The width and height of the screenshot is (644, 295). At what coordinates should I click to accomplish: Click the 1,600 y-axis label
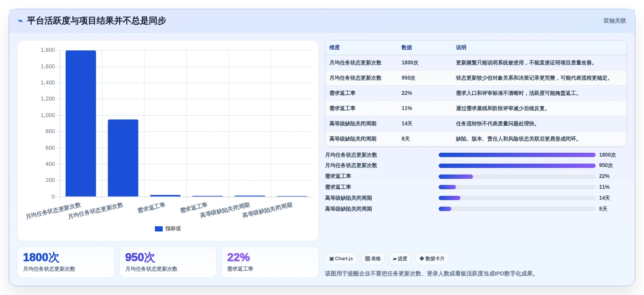click(48, 67)
